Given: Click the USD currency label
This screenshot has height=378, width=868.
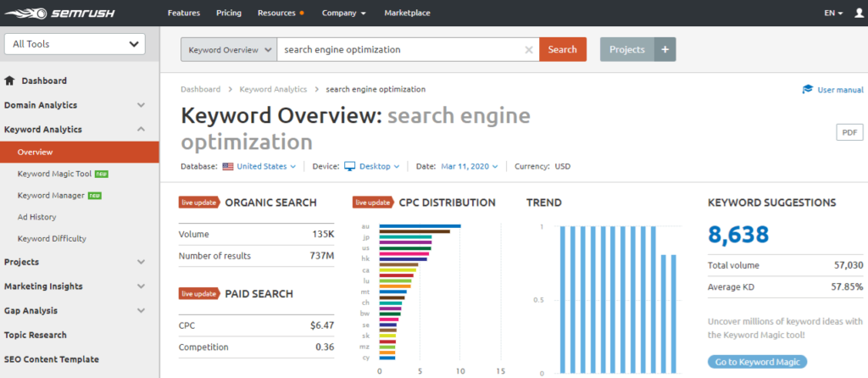Looking at the screenshot, I should pos(563,166).
